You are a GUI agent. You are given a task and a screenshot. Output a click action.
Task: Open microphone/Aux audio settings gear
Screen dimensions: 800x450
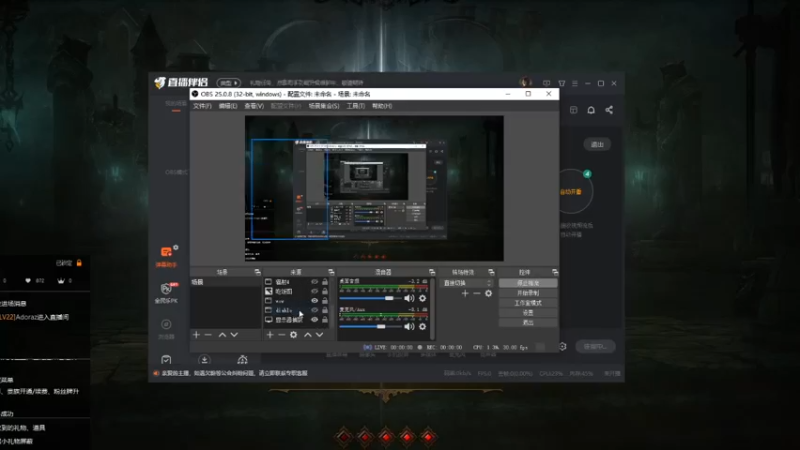click(x=422, y=326)
